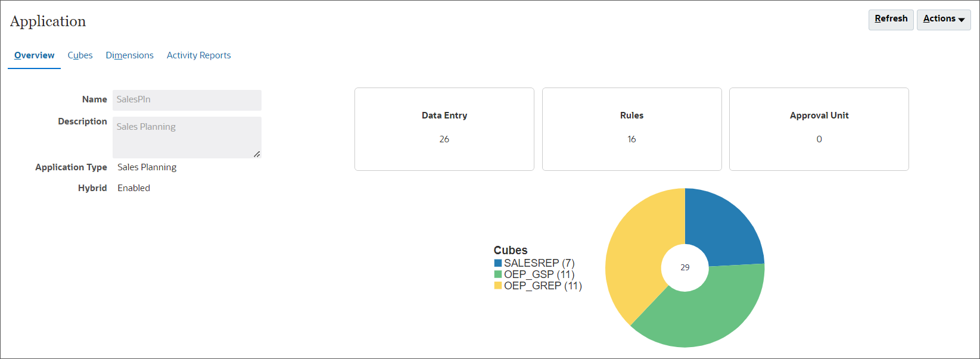The height and width of the screenshot is (359, 980).
Task: Click the Rules card showing 16
Action: click(631, 129)
